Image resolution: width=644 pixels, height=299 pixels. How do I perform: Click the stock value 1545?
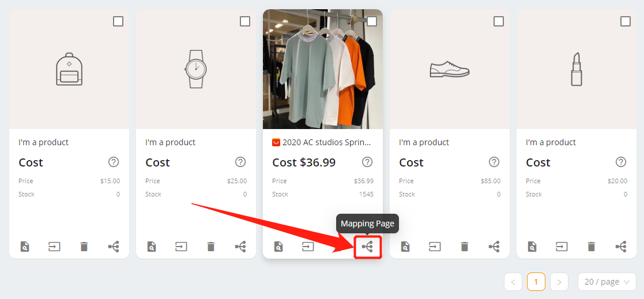point(366,194)
